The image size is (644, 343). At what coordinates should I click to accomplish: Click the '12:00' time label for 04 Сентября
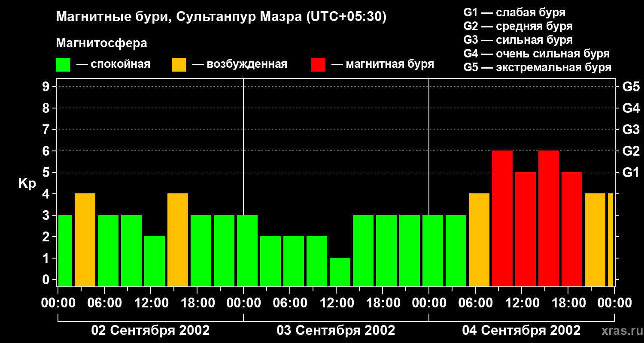(x=522, y=303)
